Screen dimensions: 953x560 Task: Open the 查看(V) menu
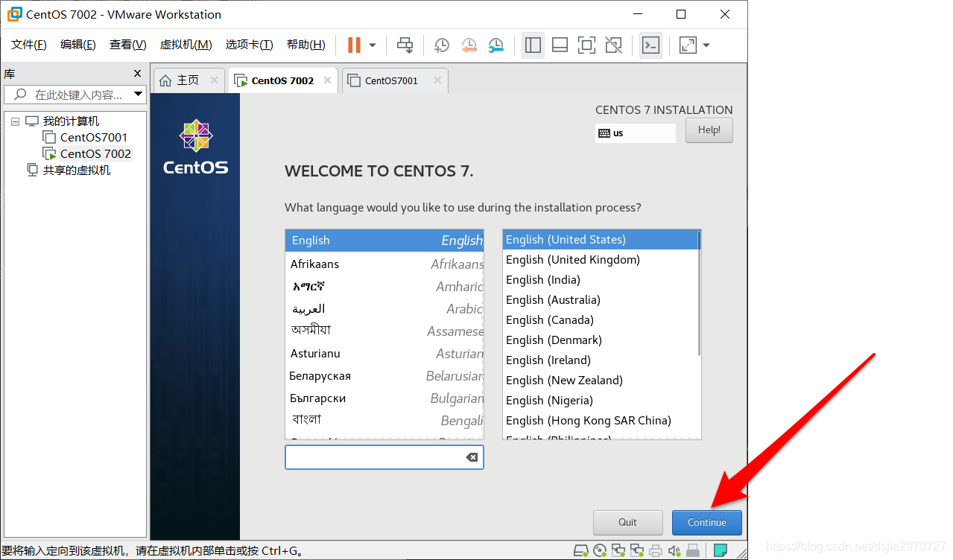coord(128,45)
